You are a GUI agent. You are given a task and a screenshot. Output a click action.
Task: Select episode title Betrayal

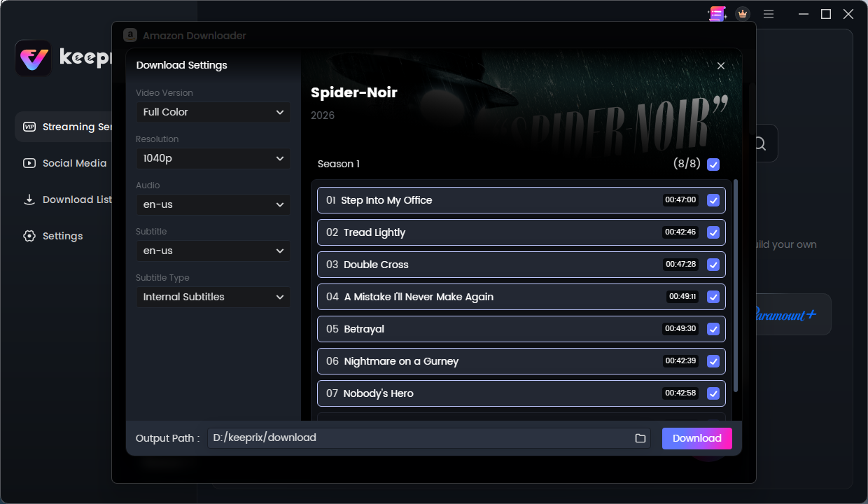pos(364,329)
